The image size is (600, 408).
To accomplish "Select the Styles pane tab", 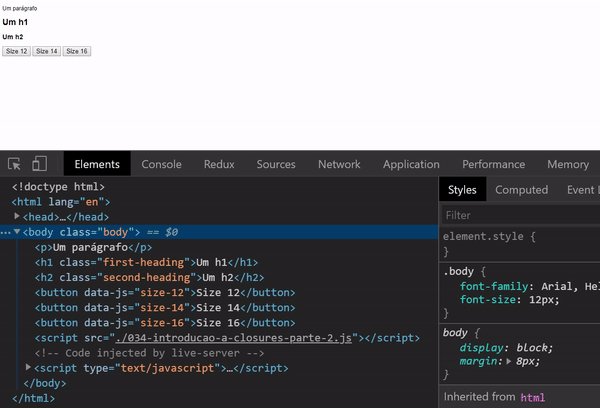I will pyautogui.click(x=462, y=189).
